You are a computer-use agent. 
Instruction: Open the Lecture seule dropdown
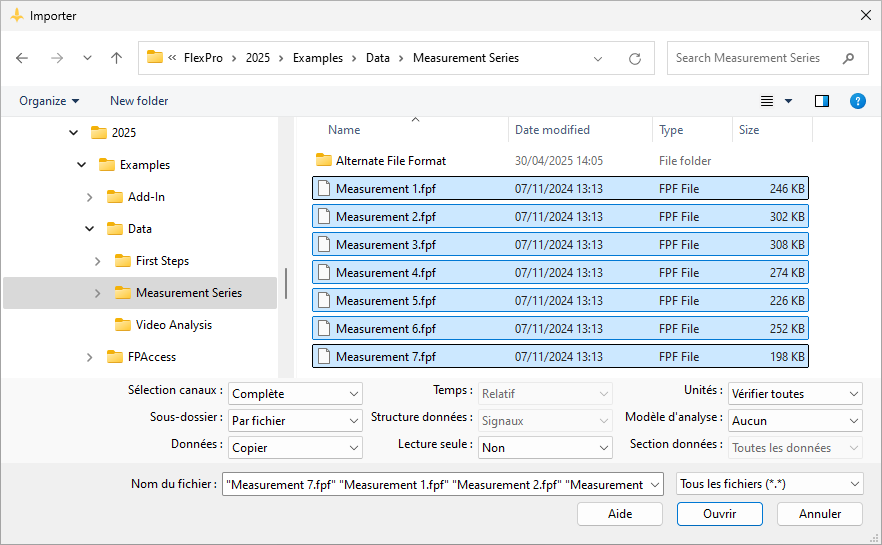click(545, 448)
